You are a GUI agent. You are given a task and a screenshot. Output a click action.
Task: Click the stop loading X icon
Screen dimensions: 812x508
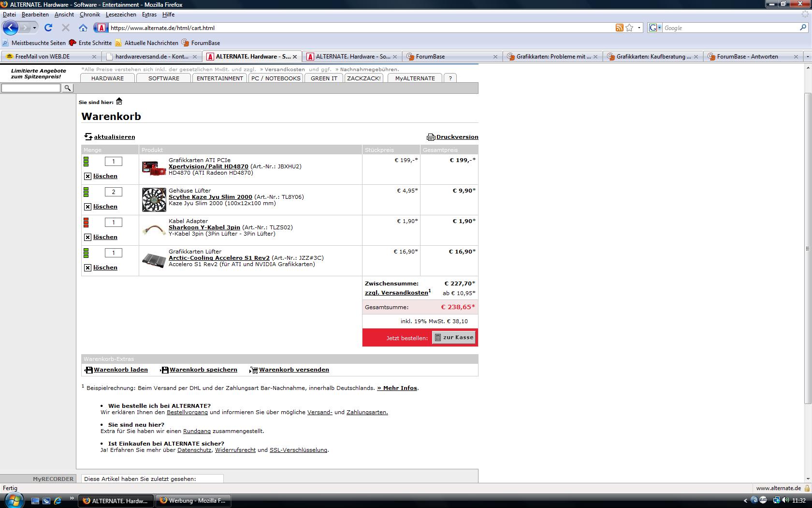66,28
